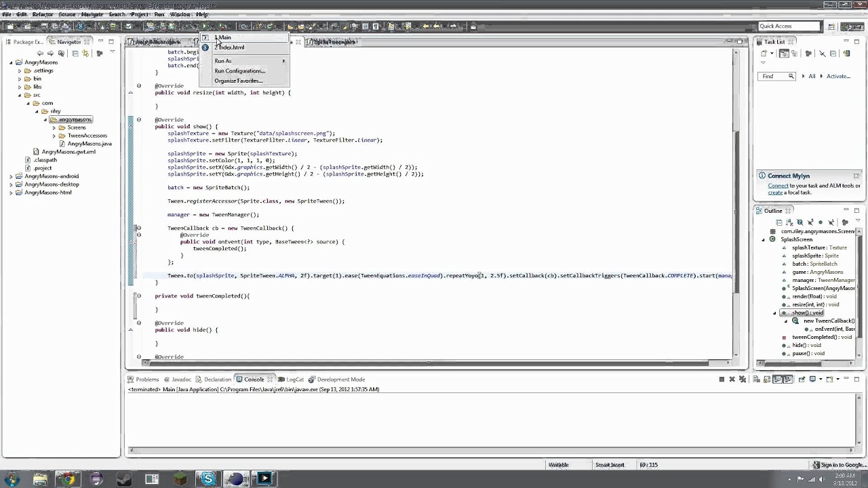This screenshot has height=488, width=868.
Task: Toggle Hide Static Members in Outline
Action: (x=810, y=222)
